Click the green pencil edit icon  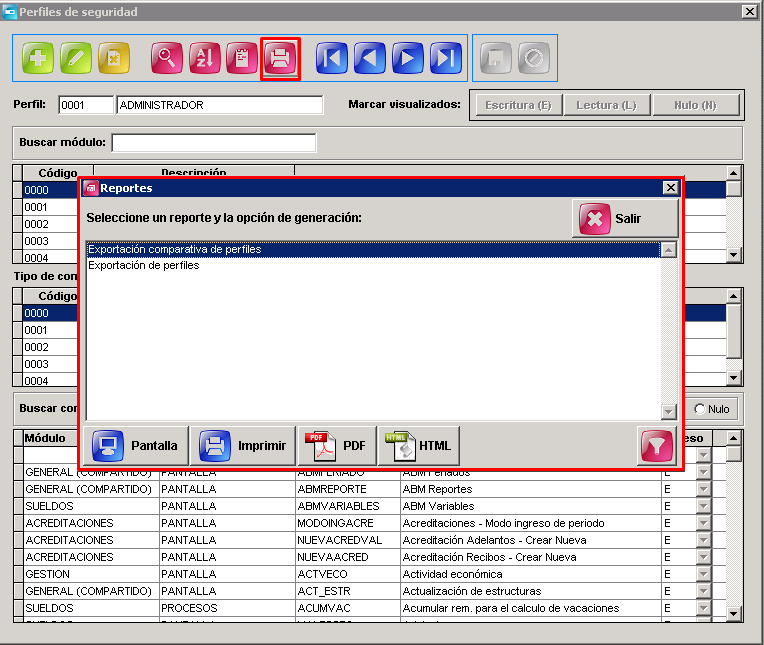tap(76, 58)
